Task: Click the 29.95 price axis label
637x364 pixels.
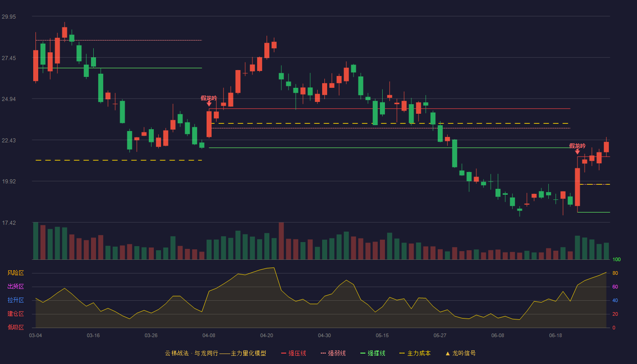Action: (9, 17)
